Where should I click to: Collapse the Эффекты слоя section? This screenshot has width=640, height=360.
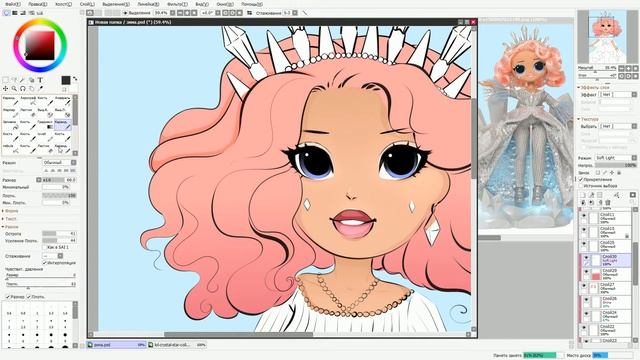(x=594, y=87)
